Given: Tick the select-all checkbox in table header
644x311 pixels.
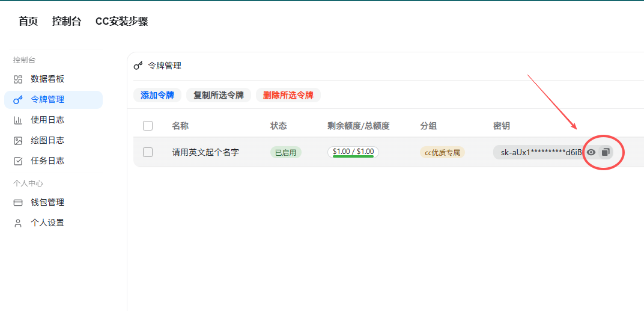Looking at the screenshot, I should pyautogui.click(x=148, y=126).
